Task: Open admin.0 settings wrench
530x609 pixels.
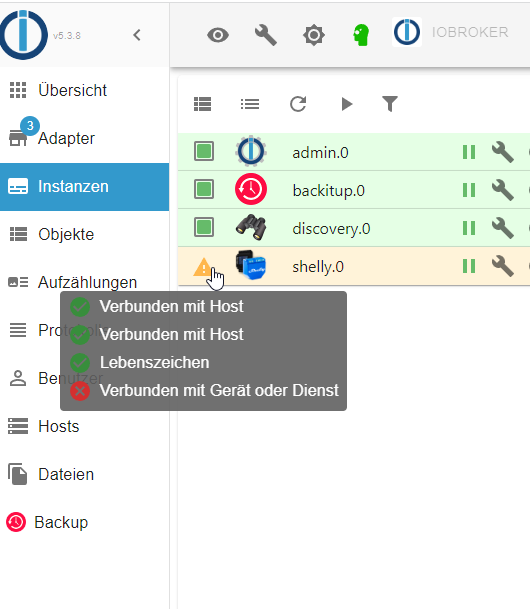Action: pos(503,152)
